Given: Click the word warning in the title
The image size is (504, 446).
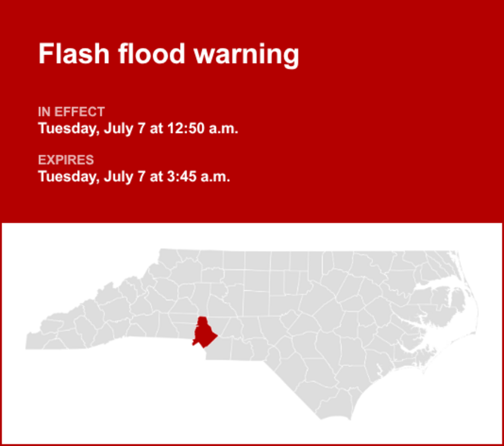Looking at the screenshot, I should coord(247,55).
